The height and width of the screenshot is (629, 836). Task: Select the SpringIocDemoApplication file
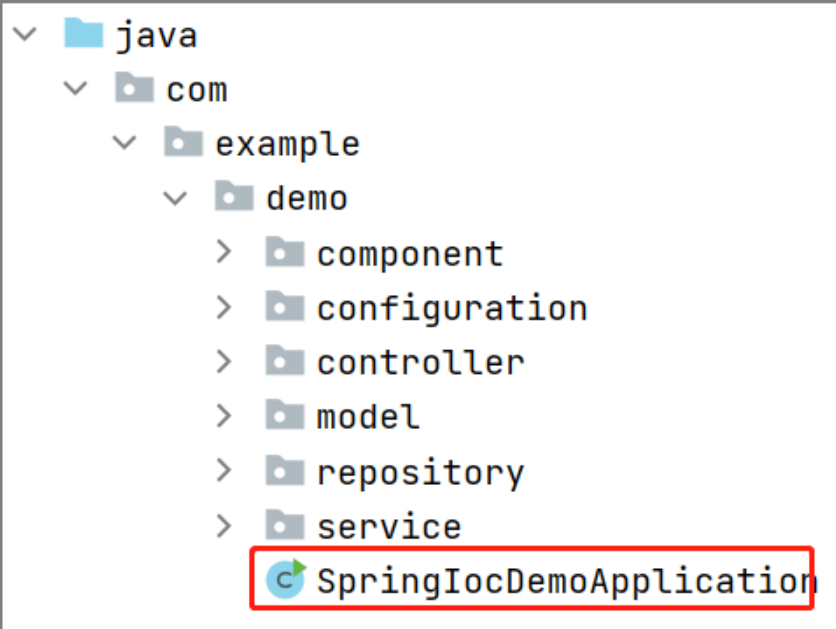550,578
